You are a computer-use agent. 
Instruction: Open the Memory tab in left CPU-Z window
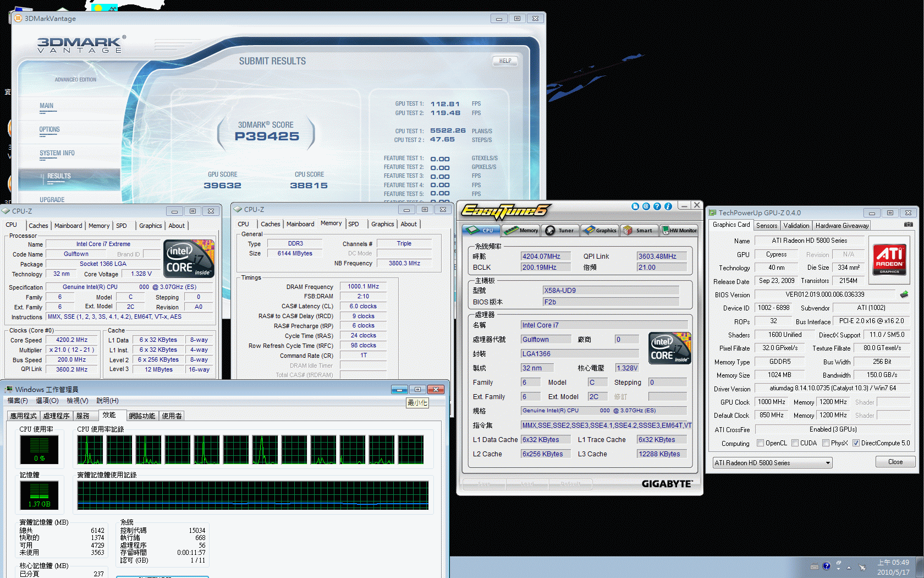pos(99,226)
